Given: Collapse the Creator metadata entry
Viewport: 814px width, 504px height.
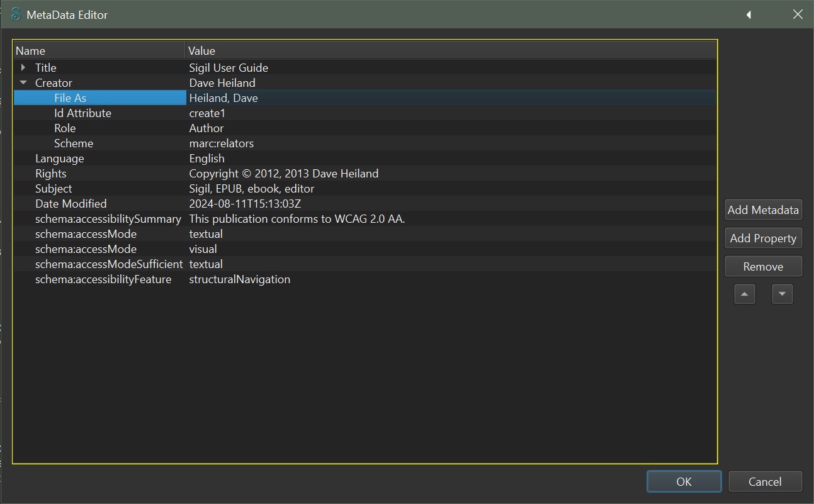Looking at the screenshot, I should [x=23, y=82].
